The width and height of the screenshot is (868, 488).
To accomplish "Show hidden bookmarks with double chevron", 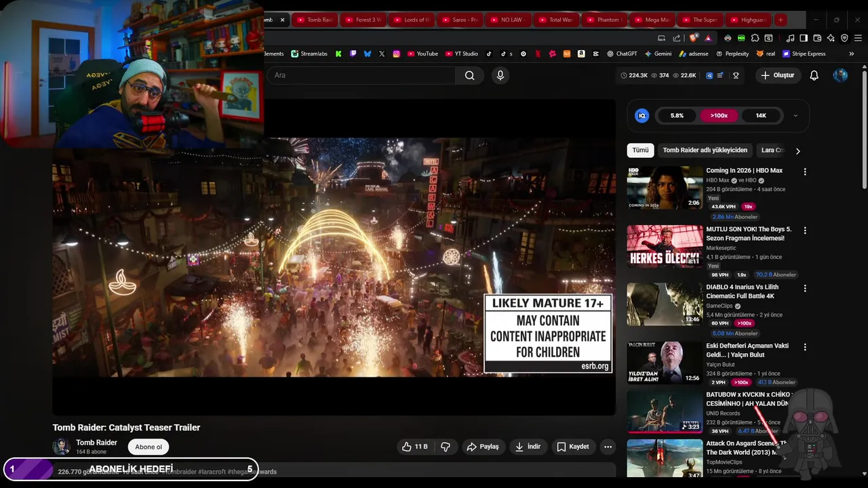I will point(852,54).
